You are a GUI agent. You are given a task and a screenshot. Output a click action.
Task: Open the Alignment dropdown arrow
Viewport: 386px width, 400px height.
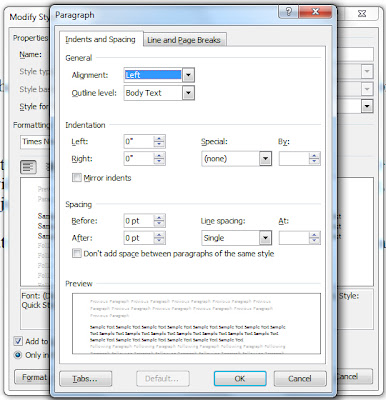[x=188, y=75]
